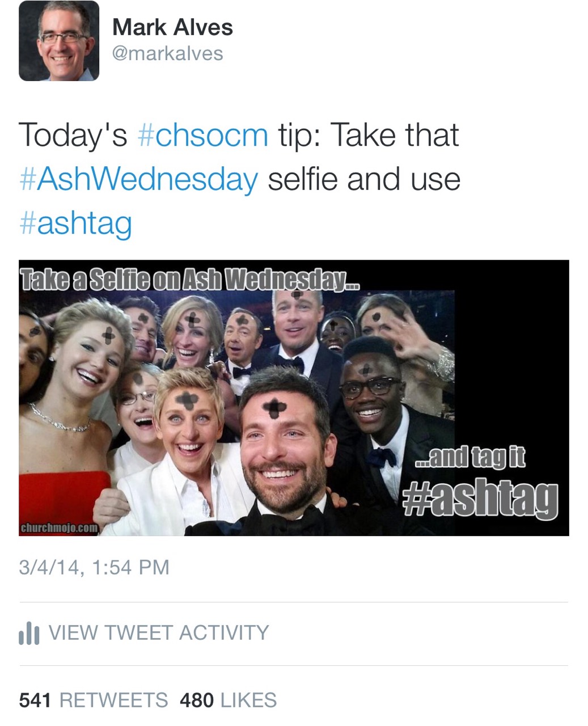Show the 541 RETWEETS list
The image size is (588, 726).
click(x=94, y=700)
